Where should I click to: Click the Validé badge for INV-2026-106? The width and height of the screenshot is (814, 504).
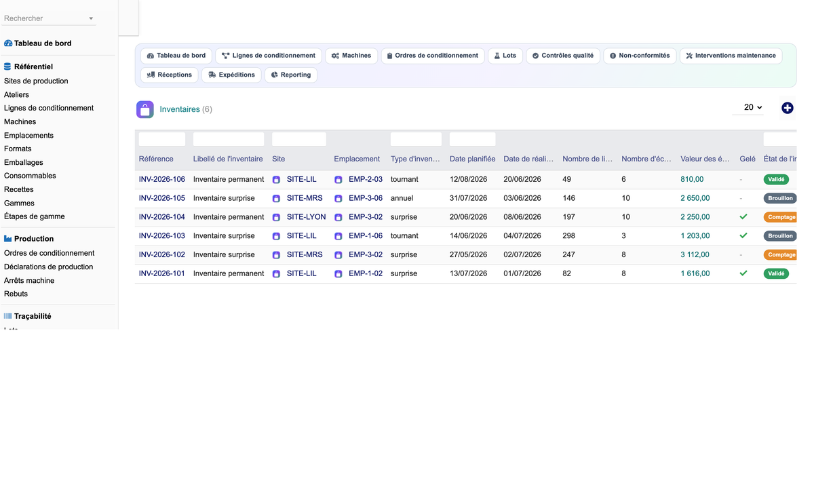point(776,180)
